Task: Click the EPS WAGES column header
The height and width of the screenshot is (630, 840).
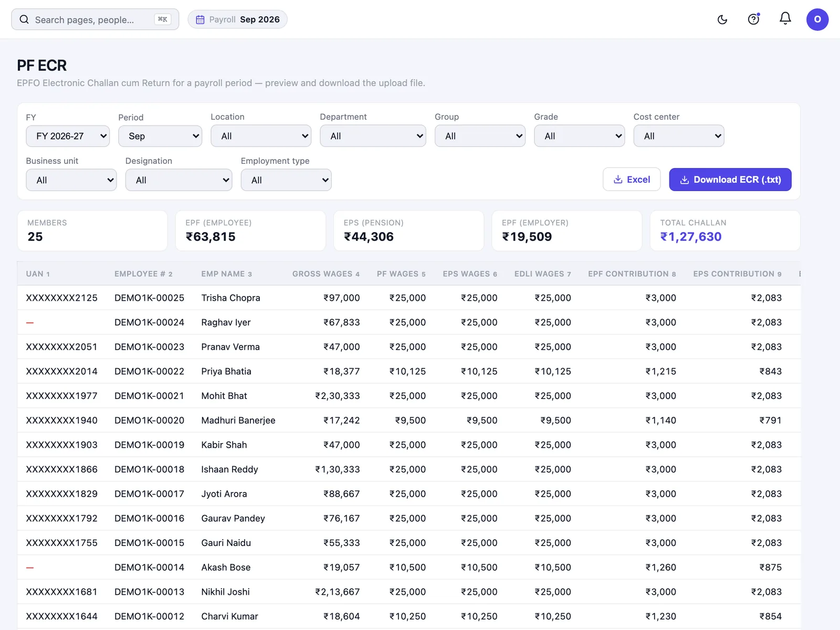Action: click(470, 274)
